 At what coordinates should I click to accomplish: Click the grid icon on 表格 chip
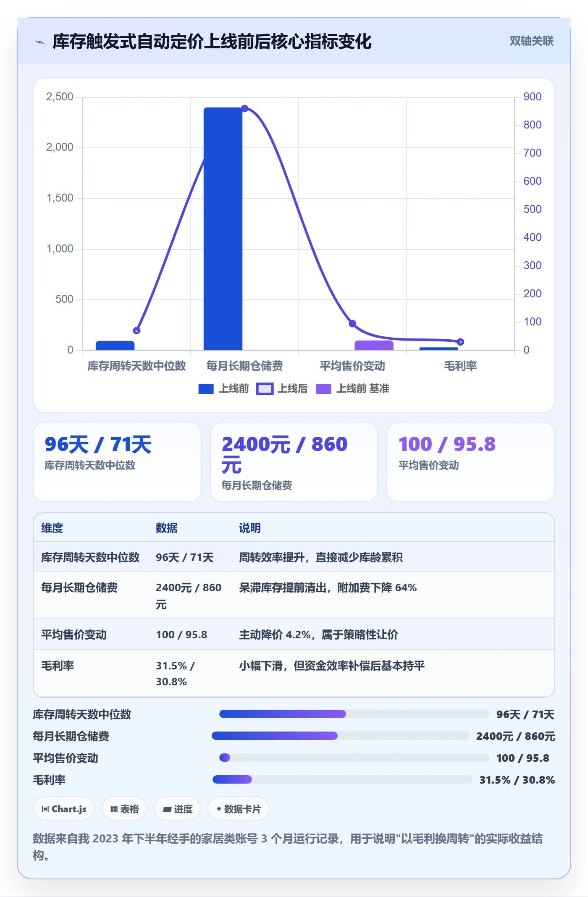pos(114,809)
